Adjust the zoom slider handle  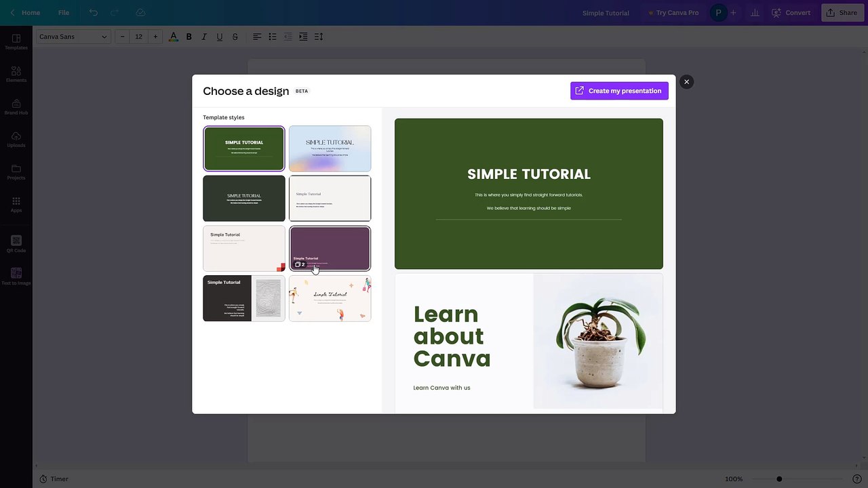pyautogui.click(x=779, y=479)
